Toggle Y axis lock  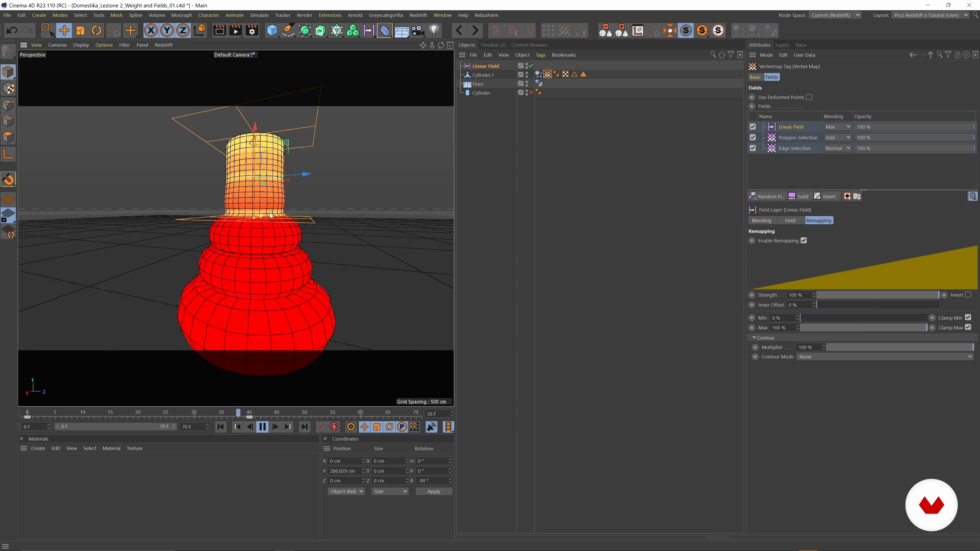click(167, 30)
